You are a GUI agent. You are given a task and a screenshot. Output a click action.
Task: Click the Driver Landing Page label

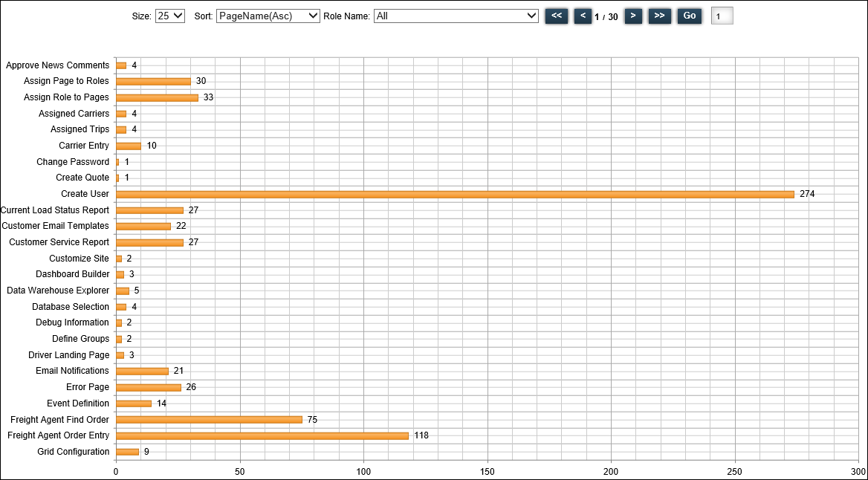[x=69, y=355]
